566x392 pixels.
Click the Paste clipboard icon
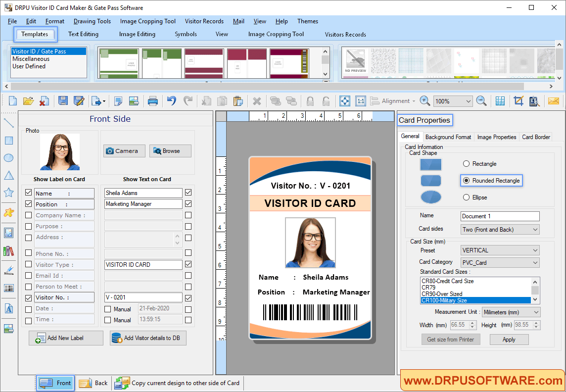(x=238, y=101)
